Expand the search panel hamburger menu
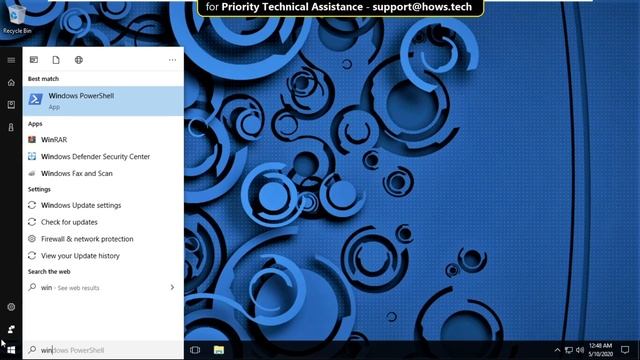This screenshot has height=360, width=640. pyautogui.click(x=11, y=60)
